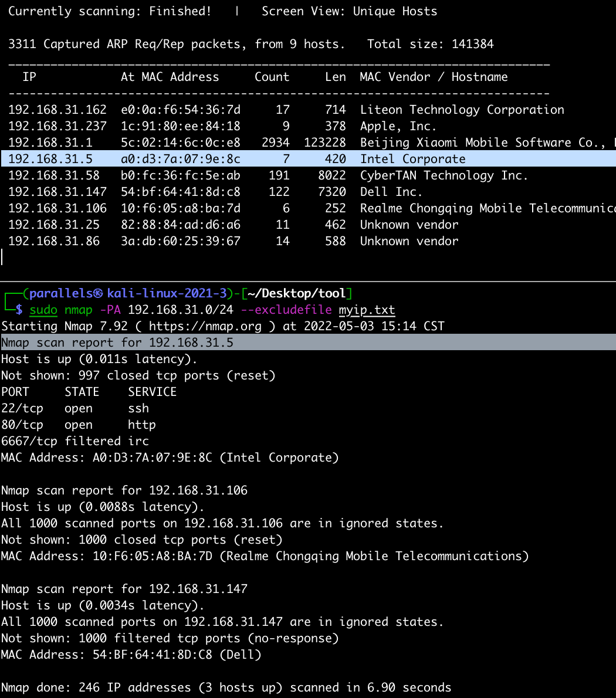Screen dimensions: 616x698
Task: Click the sudo command in prompt
Action: [x=43, y=310]
